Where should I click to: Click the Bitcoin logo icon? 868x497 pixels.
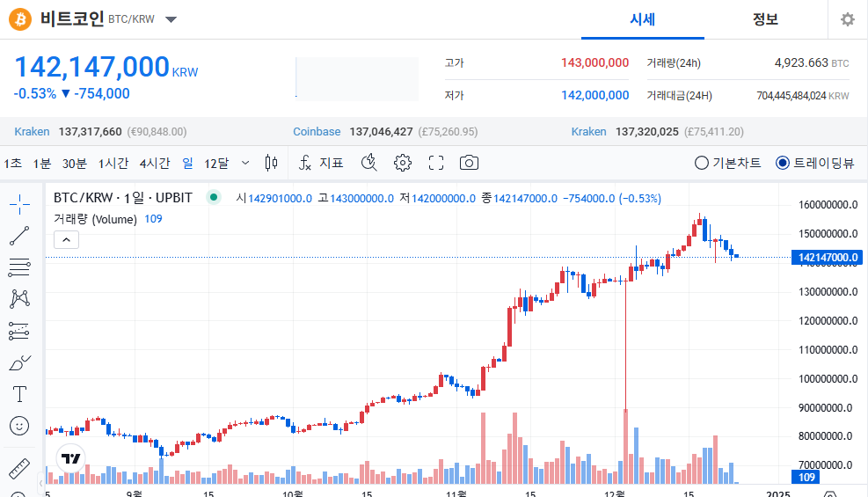pyautogui.click(x=20, y=19)
